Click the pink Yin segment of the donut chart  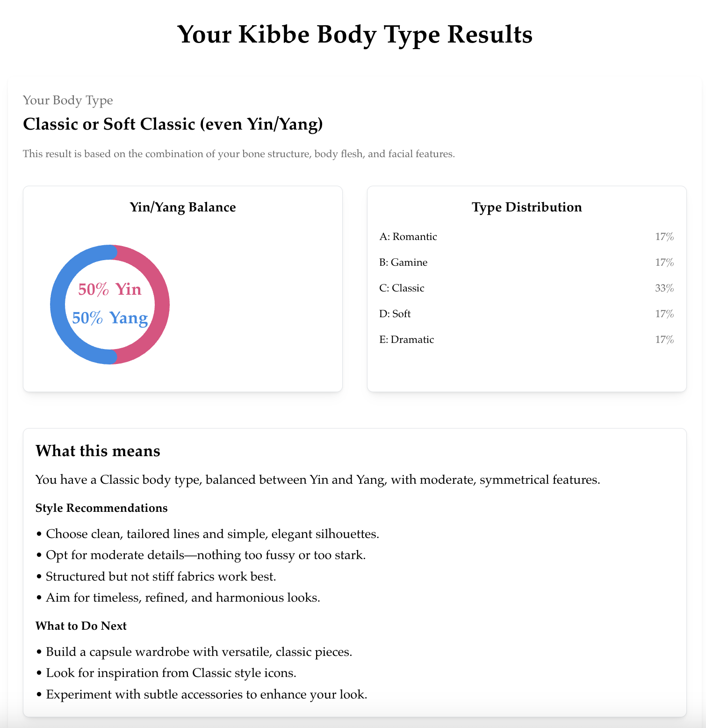[162, 304]
